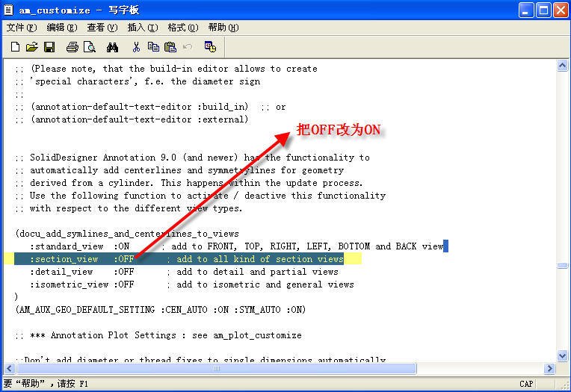Click the vertical scrollbar up arrow
Viewport: 571px width, 392px height.
click(562, 66)
